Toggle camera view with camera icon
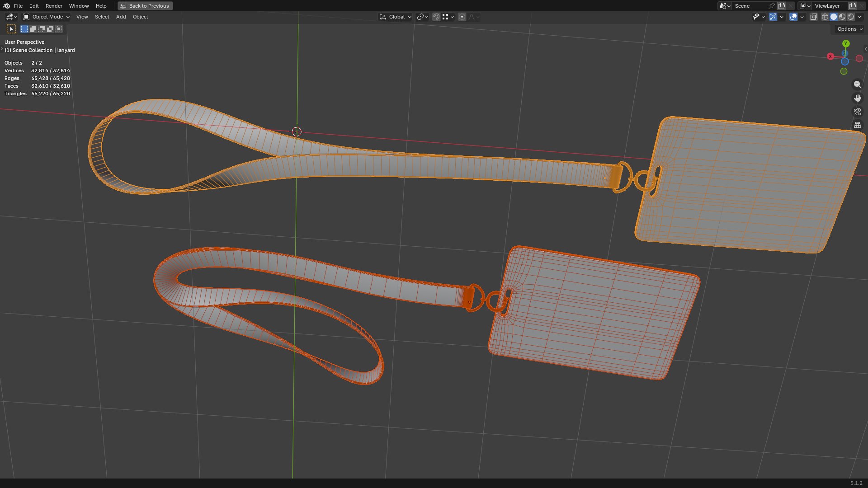The width and height of the screenshot is (868, 488). tap(857, 112)
